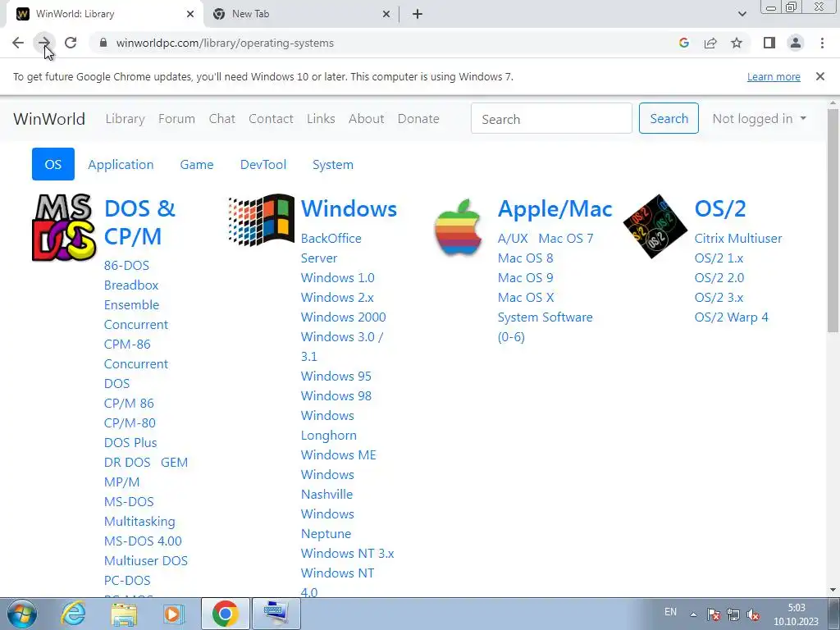
Task: Click the Google icon in the address bar
Action: coord(683,43)
